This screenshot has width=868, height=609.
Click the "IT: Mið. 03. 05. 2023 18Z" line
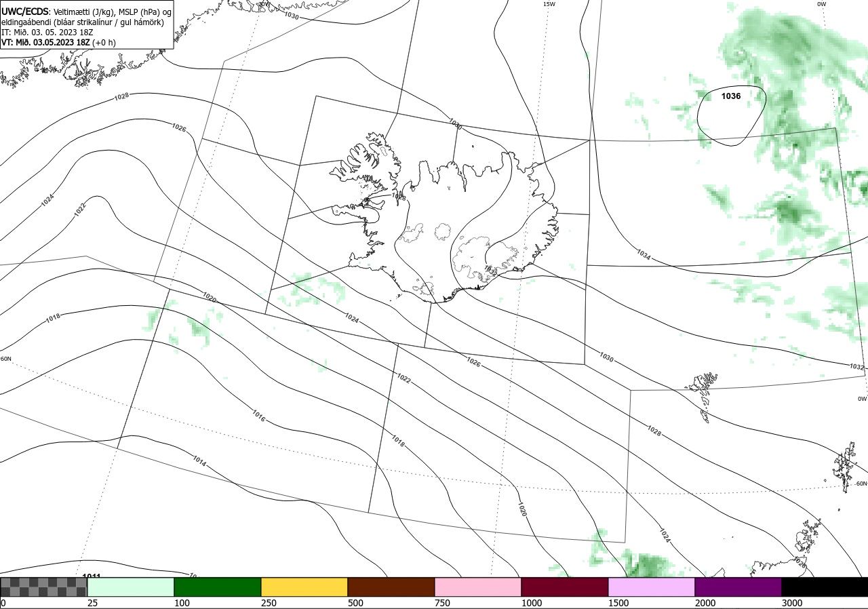pos(46,32)
